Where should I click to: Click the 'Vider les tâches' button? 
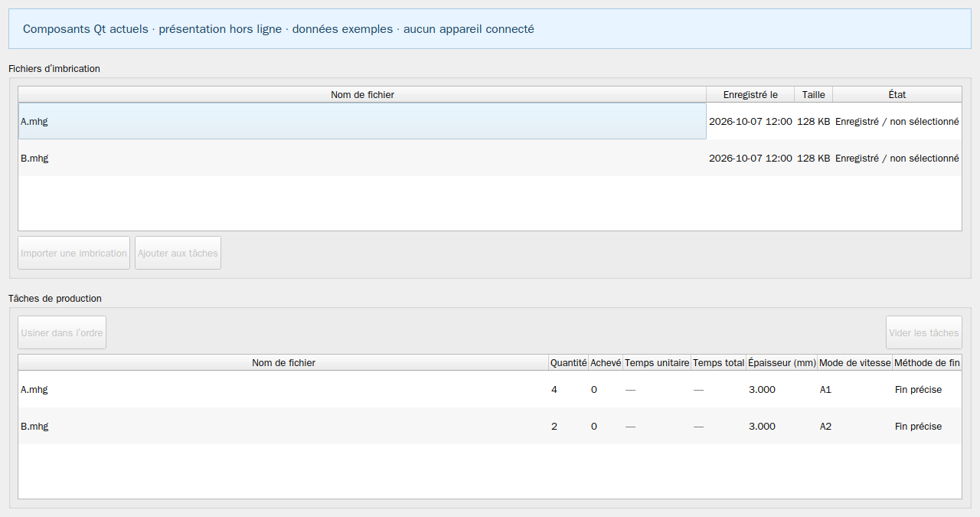pos(923,332)
